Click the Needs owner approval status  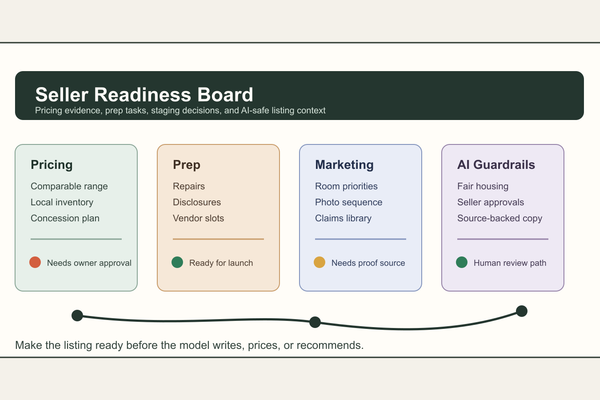coord(89,263)
